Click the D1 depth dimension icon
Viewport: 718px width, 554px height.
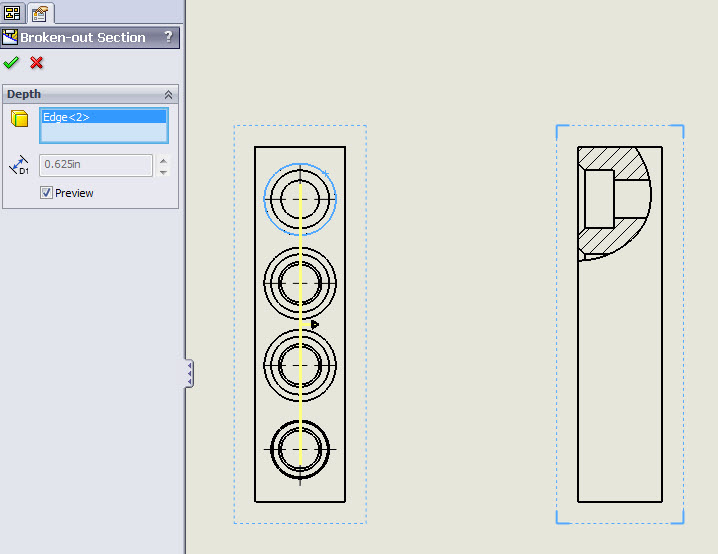pyautogui.click(x=19, y=165)
